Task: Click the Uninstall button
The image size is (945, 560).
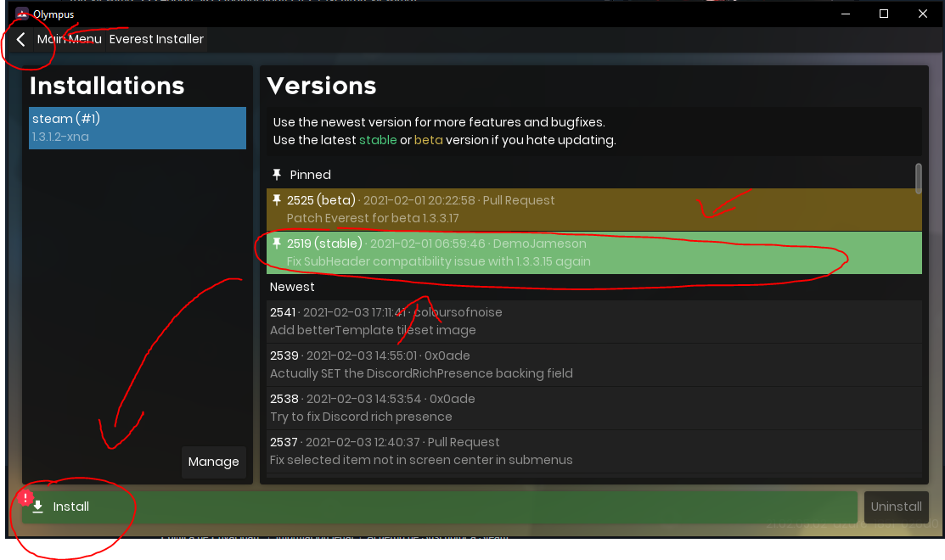Action: [x=897, y=507]
